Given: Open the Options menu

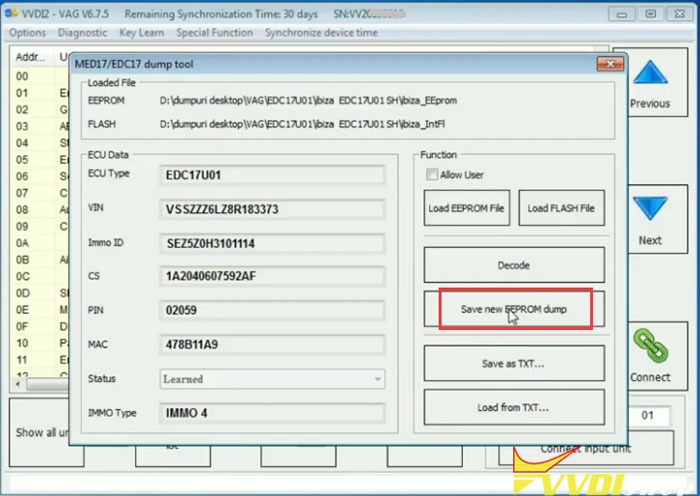Looking at the screenshot, I should (27, 33).
